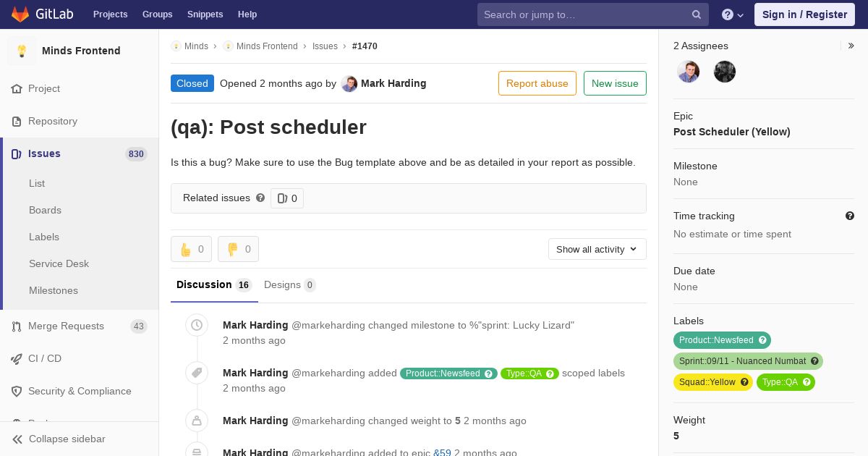Click the Collapse sidebar double-chevron icon
This screenshot has height=456, width=868.
click(x=17, y=439)
